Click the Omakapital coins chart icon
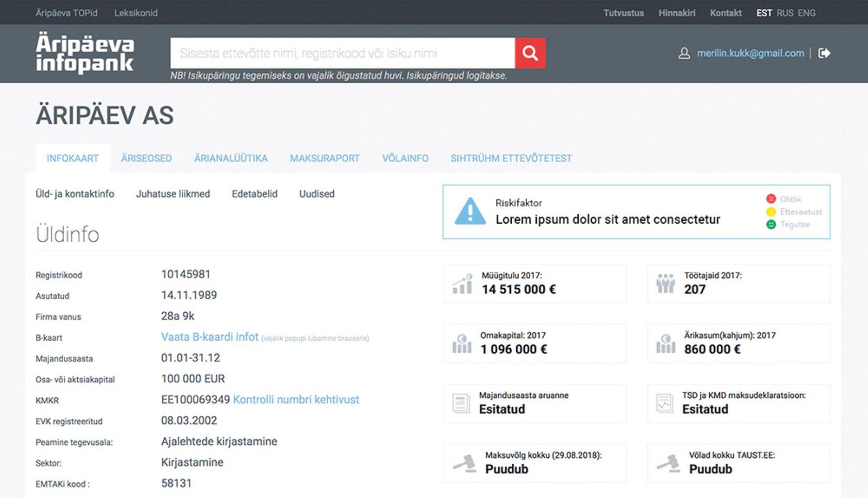The width and height of the screenshot is (868, 498). tap(462, 343)
